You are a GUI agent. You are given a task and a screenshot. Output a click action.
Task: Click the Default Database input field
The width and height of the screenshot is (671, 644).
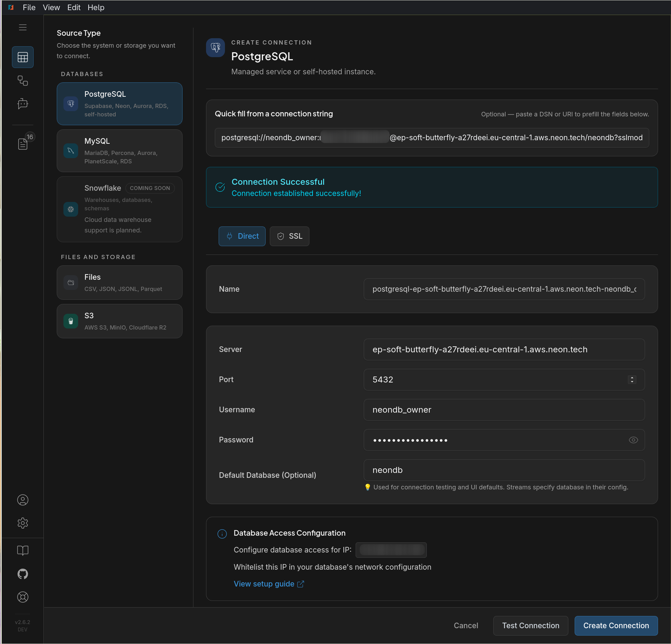point(504,470)
